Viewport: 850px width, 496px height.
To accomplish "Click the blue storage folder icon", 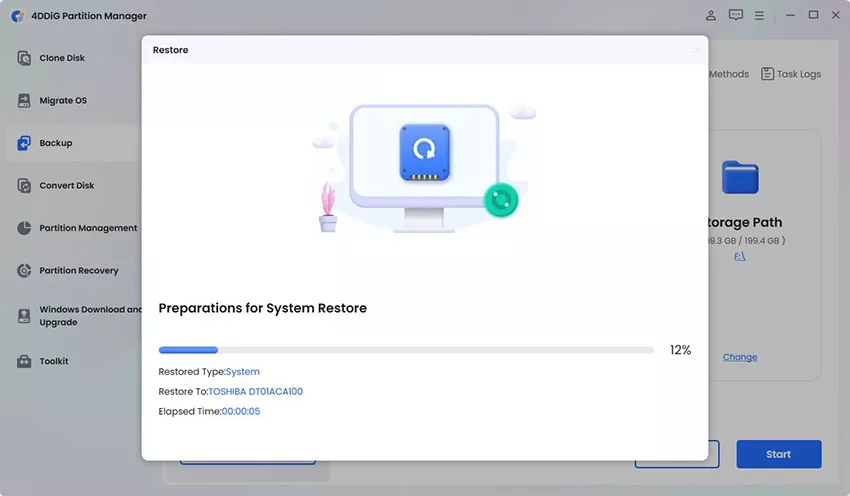I will click(740, 177).
